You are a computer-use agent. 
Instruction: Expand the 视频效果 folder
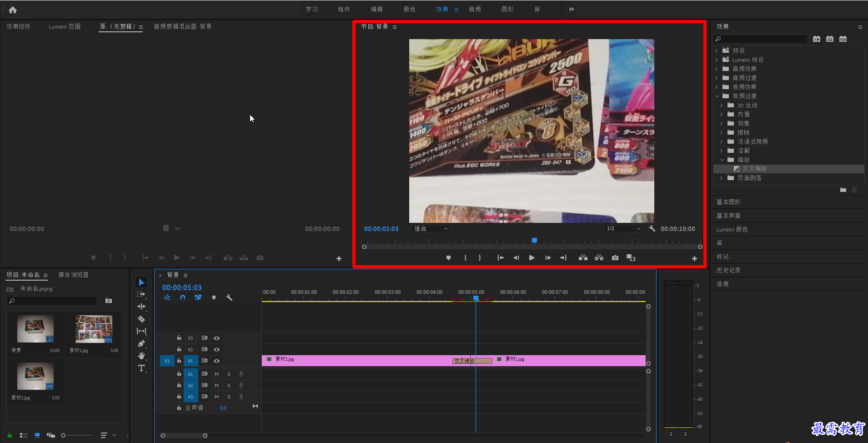[x=717, y=87]
